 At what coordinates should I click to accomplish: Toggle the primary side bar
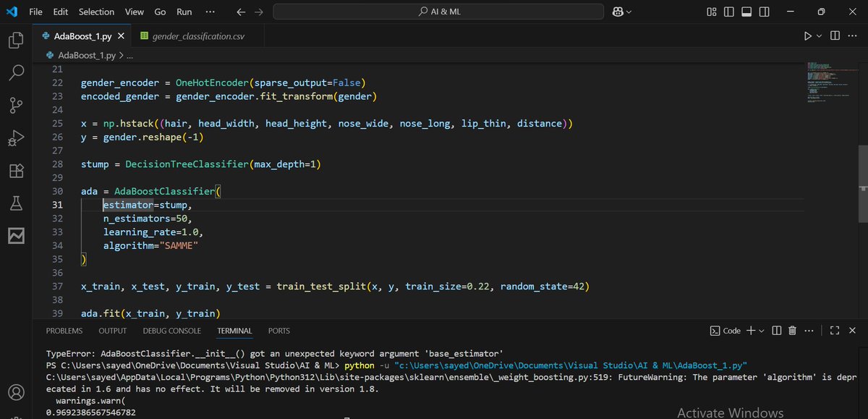(728, 12)
